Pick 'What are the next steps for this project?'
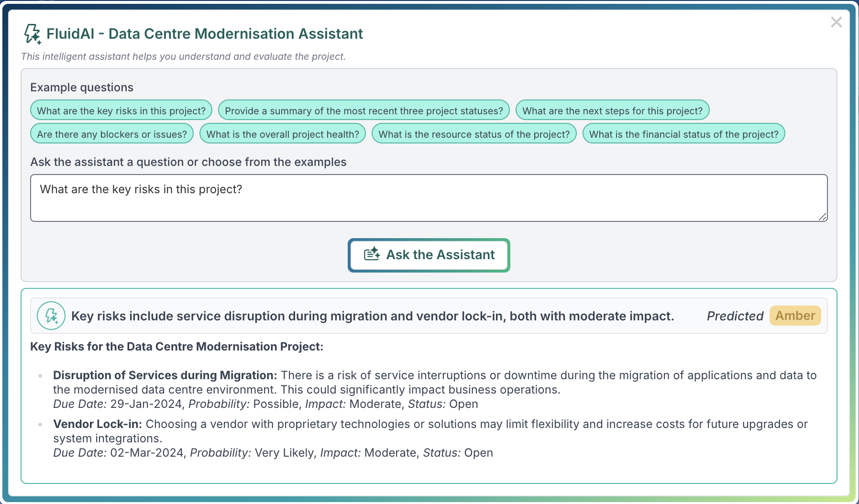The image size is (859, 504). 613,110
